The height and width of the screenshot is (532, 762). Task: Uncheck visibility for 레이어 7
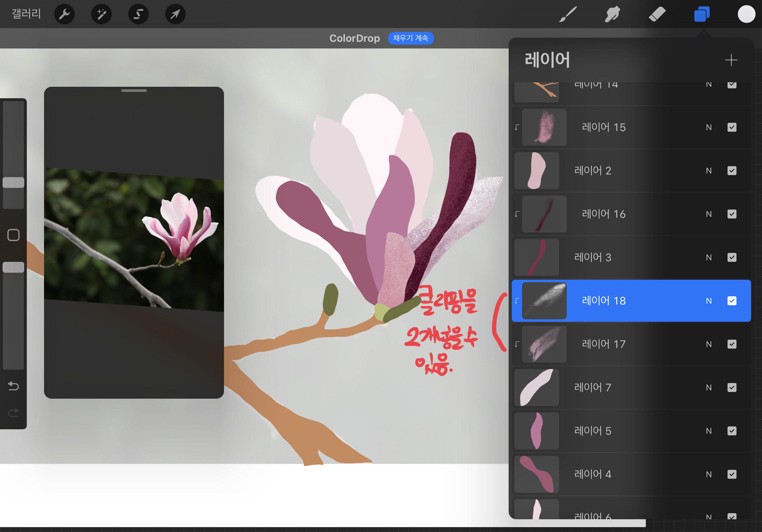tap(731, 388)
